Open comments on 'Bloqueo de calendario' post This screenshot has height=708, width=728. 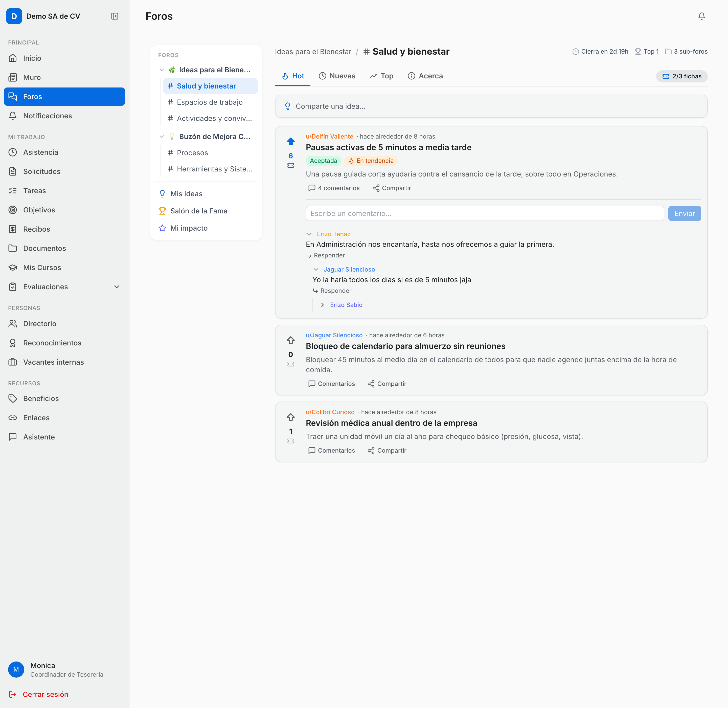pos(332,383)
